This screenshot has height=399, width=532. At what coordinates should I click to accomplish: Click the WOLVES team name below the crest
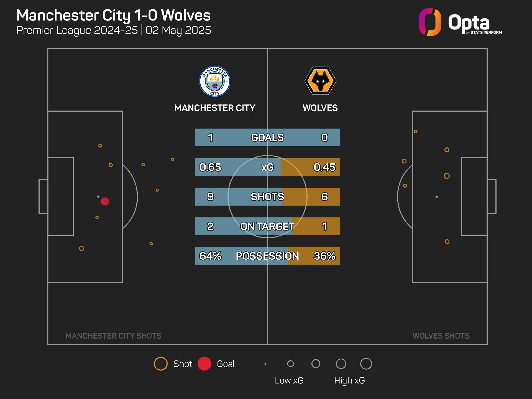click(x=320, y=108)
